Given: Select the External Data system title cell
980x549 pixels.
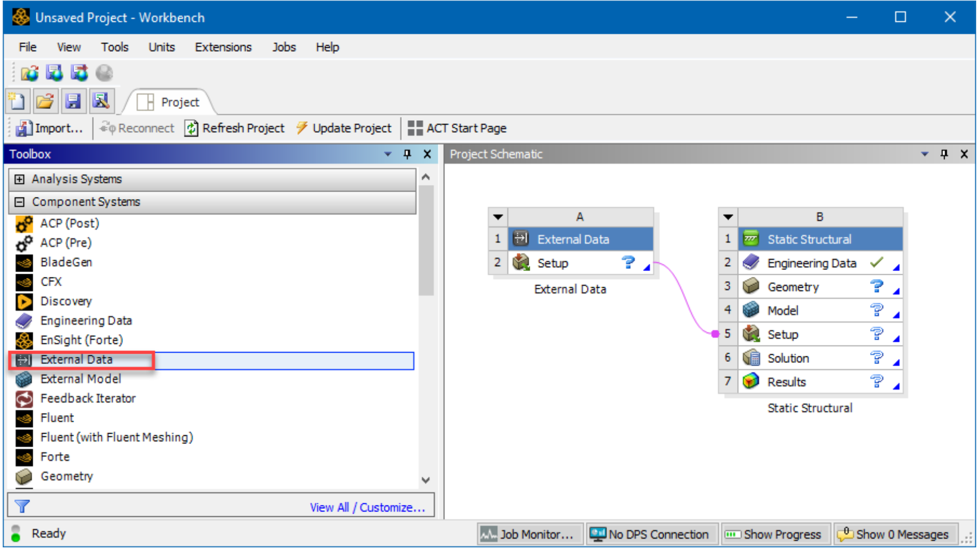Looking at the screenshot, I should point(580,239).
